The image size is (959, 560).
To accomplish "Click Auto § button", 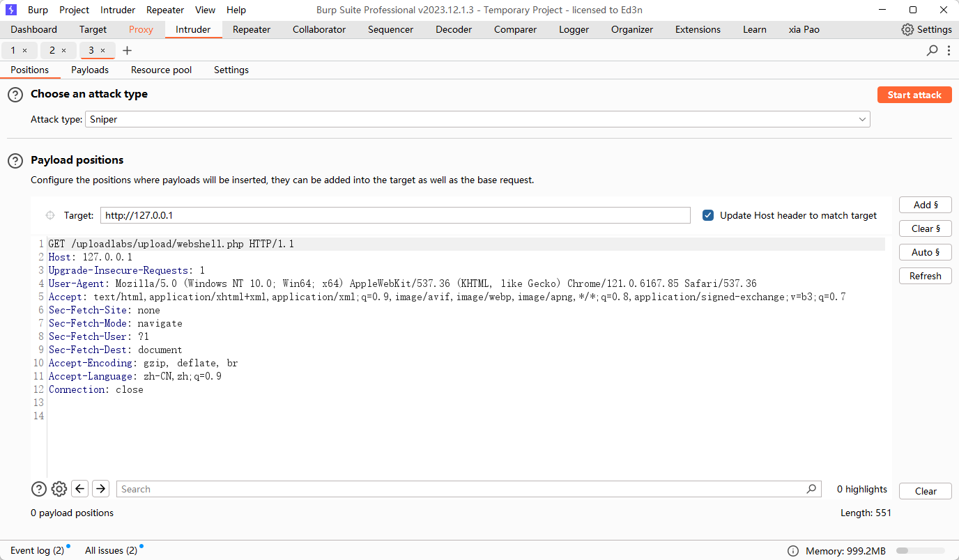I will coord(926,252).
